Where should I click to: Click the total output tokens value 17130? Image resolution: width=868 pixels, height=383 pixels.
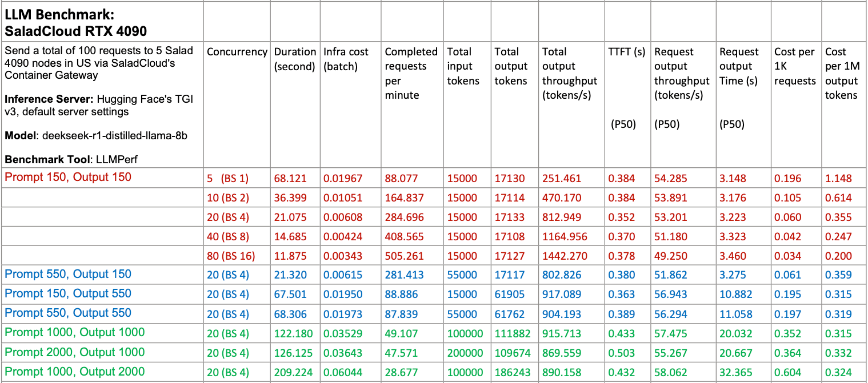coord(510,179)
